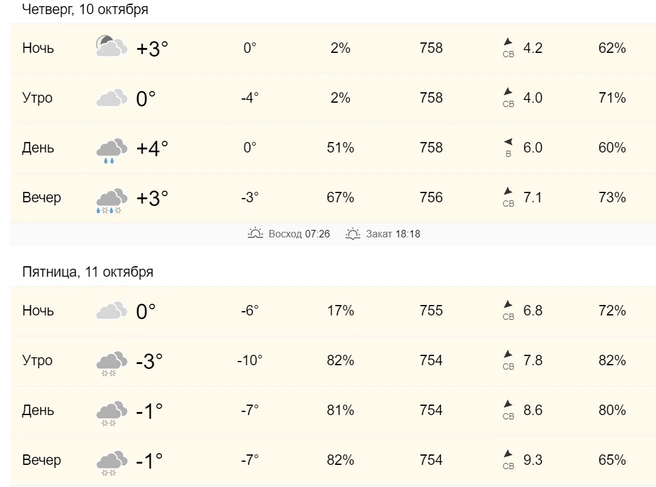This screenshot has width=656, height=487.
Task: Click the sunrise icon next to Восход
Action: [256, 234]
